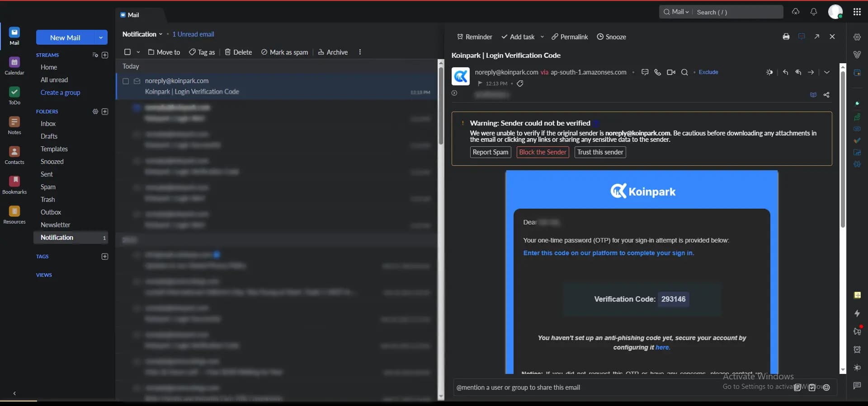This screenshot has height=406, width=868.
Task: Switch to the Mail tab
Action: point(130,15)
